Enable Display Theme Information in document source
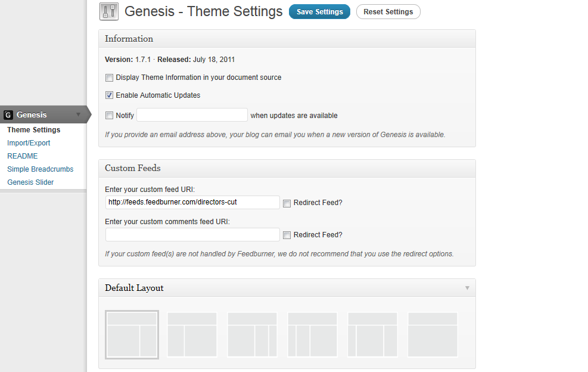Viewport: 588px width, 372px height. (109, 77)
